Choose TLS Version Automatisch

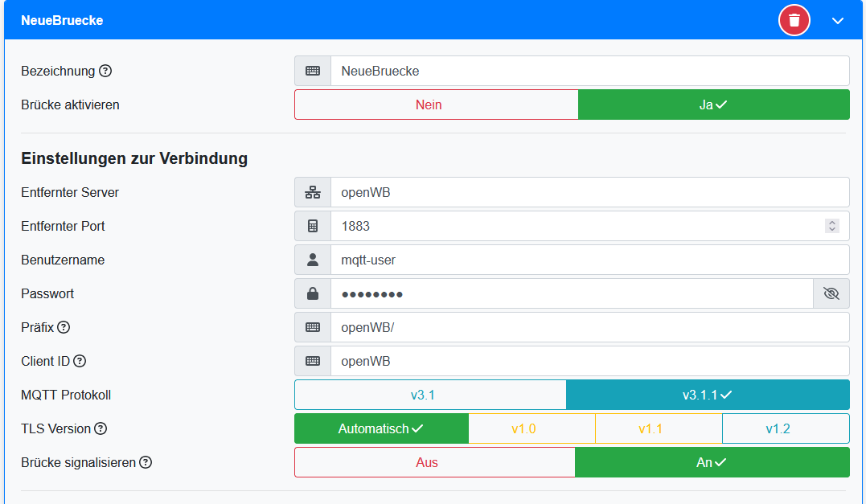pos(382,428)
